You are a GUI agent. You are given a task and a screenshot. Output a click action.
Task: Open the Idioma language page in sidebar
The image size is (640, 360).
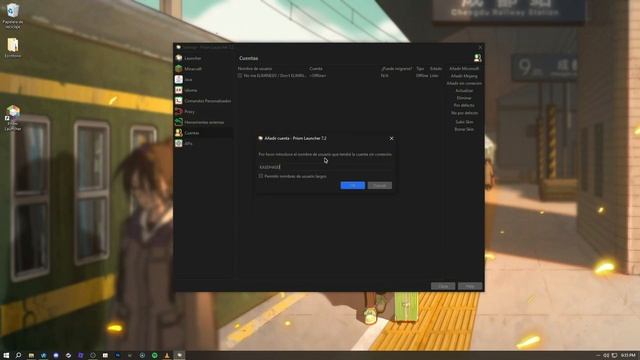pos(204,90)
